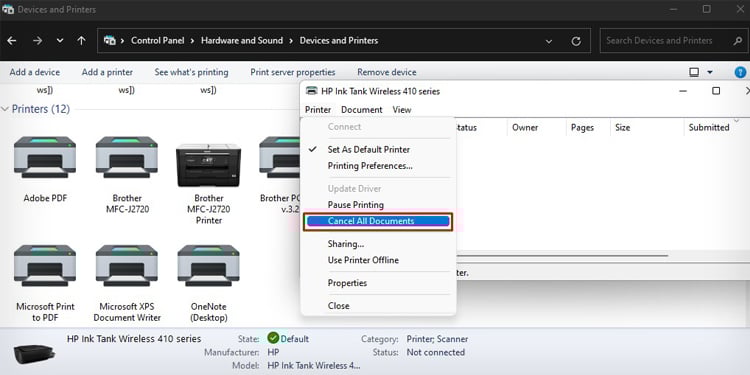750x375 pixels.
Task: Select the Adobe PDF printer icon
Action: coord(45,157)
